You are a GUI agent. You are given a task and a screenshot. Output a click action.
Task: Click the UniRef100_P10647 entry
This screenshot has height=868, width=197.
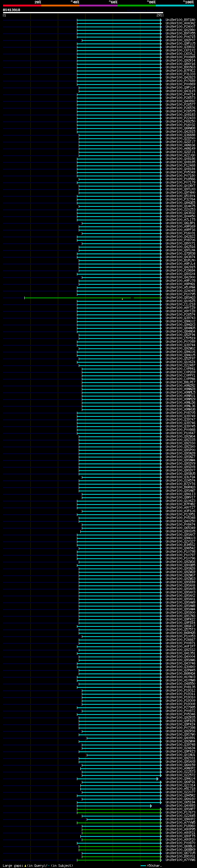click(180, 433)
